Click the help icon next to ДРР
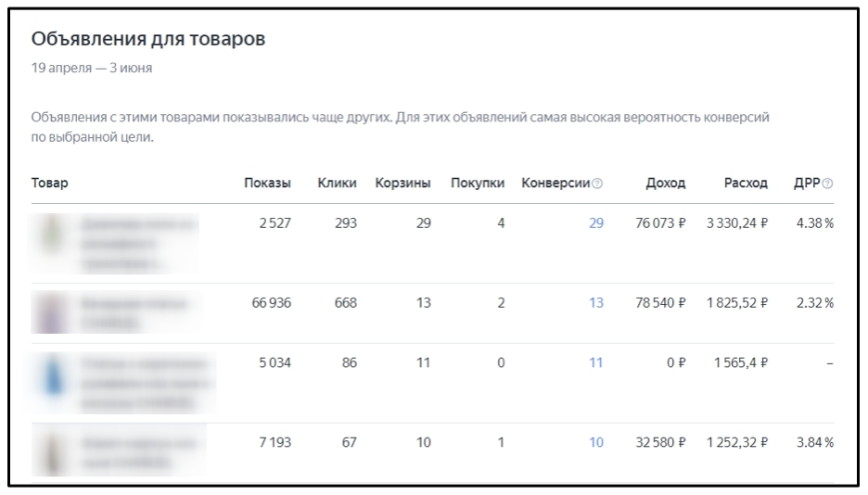868x495 pixels. (827, 184)
